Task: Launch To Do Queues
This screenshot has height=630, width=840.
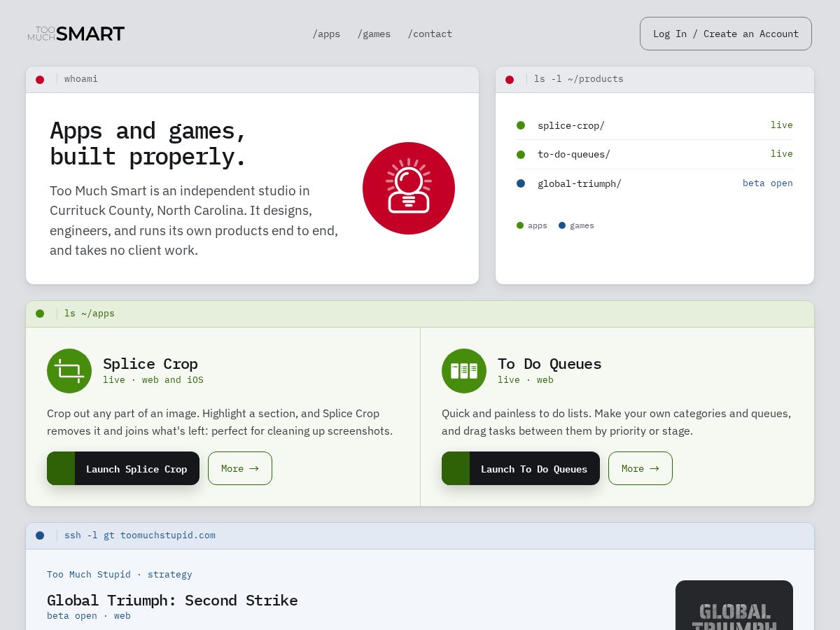Action: point(521,468)
